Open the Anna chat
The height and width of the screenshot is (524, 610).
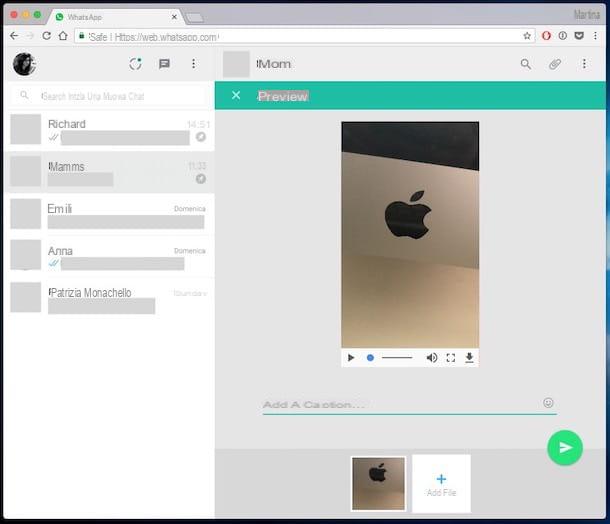click(x=109, y=256)
